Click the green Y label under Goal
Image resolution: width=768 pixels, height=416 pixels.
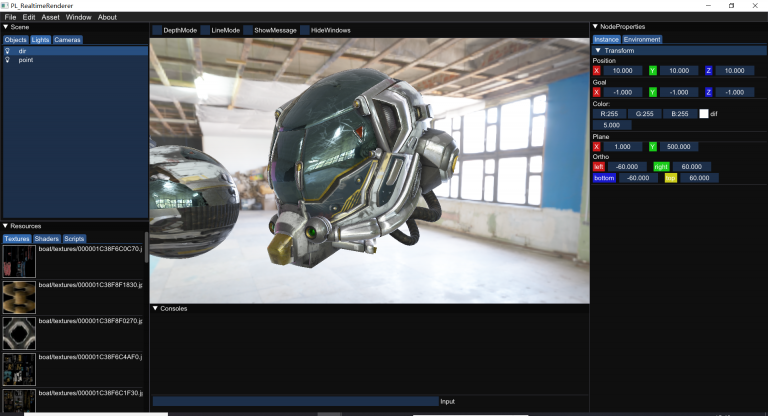[x=653, y=92]
